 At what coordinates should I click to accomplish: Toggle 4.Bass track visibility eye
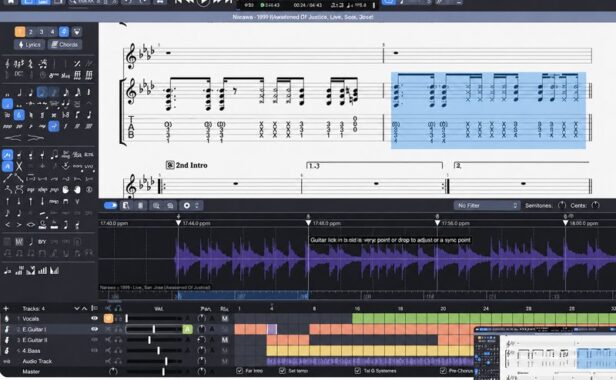[x=94, y=351]
